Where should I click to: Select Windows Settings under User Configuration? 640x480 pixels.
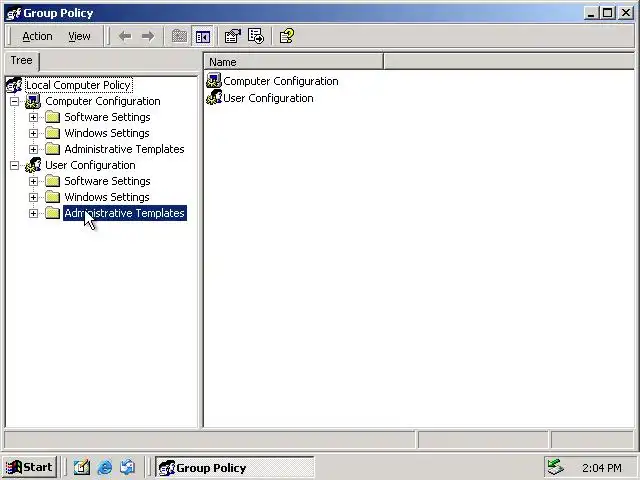[107, 197]
